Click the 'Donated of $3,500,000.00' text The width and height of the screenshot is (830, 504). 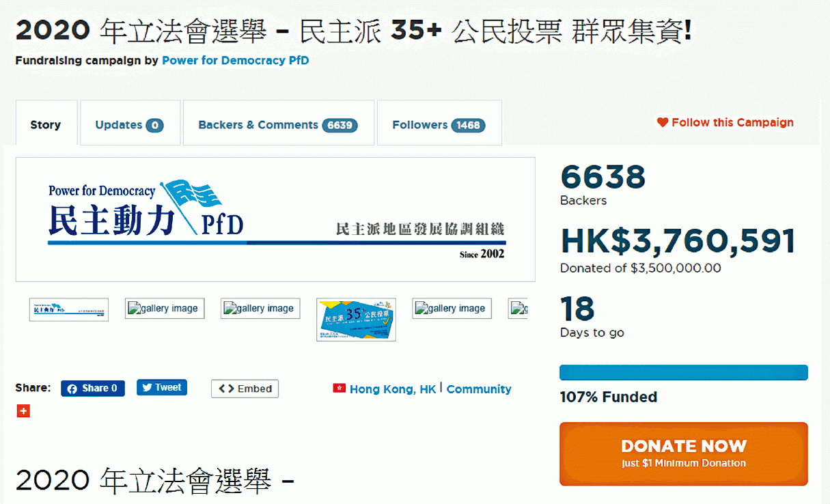[x=640, y=268]
